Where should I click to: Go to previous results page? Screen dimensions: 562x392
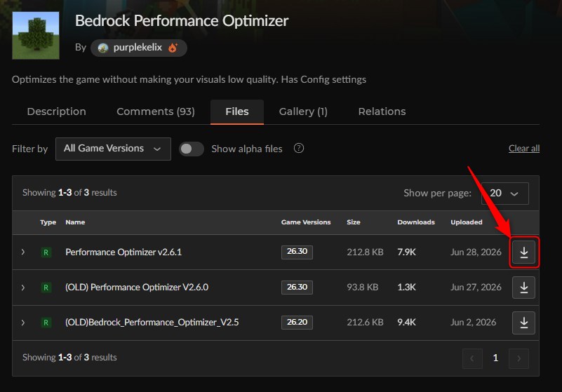point(472,358)
